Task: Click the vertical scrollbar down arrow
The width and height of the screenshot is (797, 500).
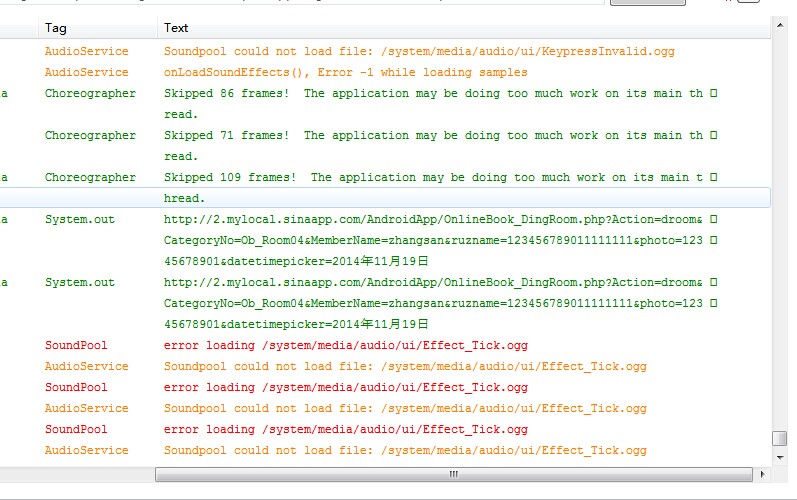Action: 779,457
